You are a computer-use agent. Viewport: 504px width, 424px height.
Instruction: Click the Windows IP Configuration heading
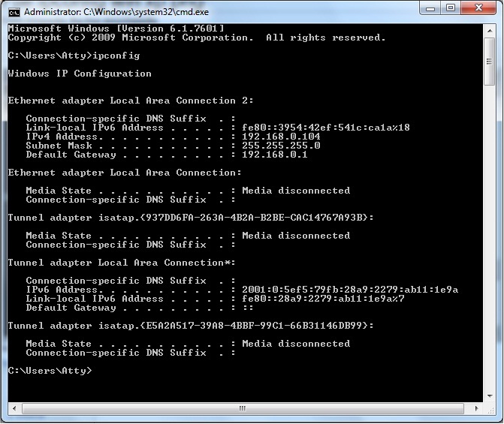(x=80, y=74)
